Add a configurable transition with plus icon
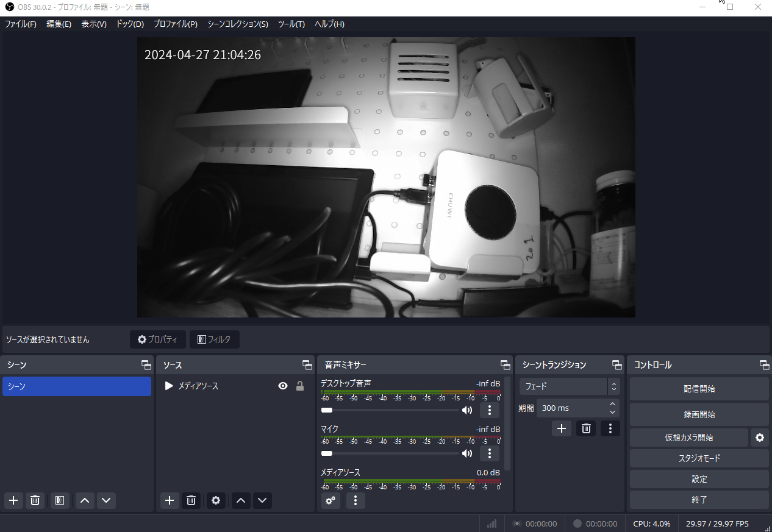This screenshot has width=772, height=532. pyautogui.click(x=562, y=428)
